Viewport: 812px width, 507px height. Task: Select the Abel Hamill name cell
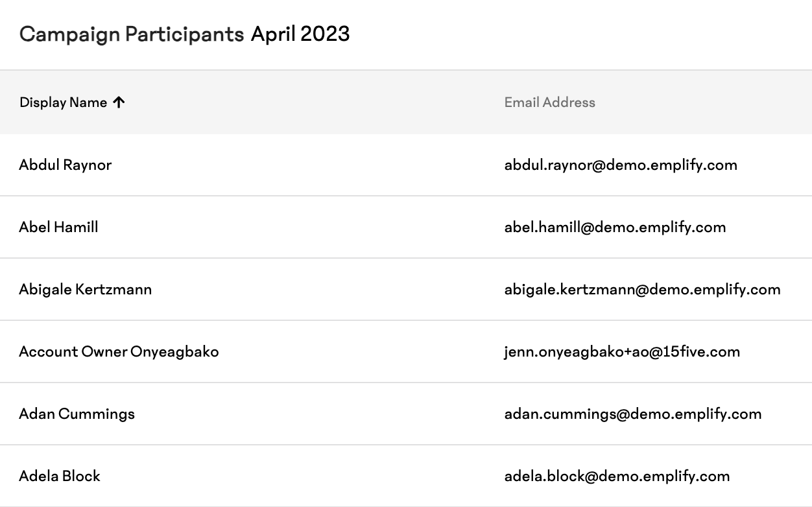point(59,227)
